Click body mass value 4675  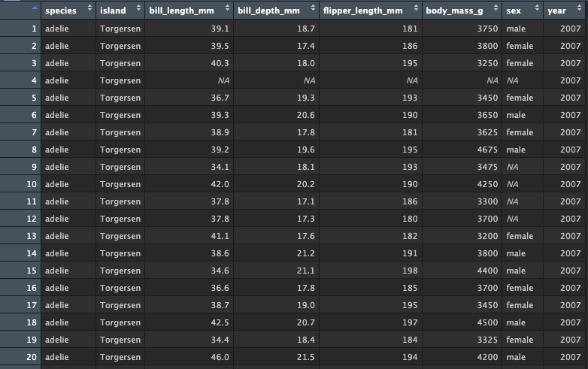click(487, 150)
